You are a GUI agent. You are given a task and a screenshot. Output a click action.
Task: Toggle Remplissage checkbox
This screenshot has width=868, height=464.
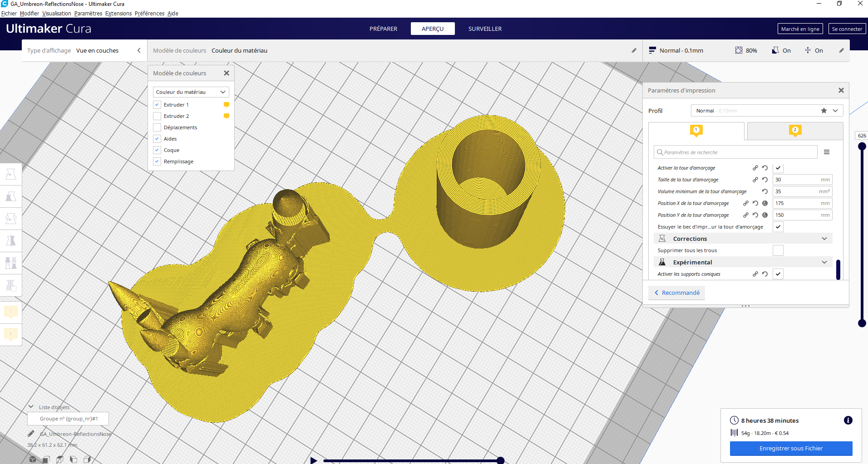pos(157,161)
